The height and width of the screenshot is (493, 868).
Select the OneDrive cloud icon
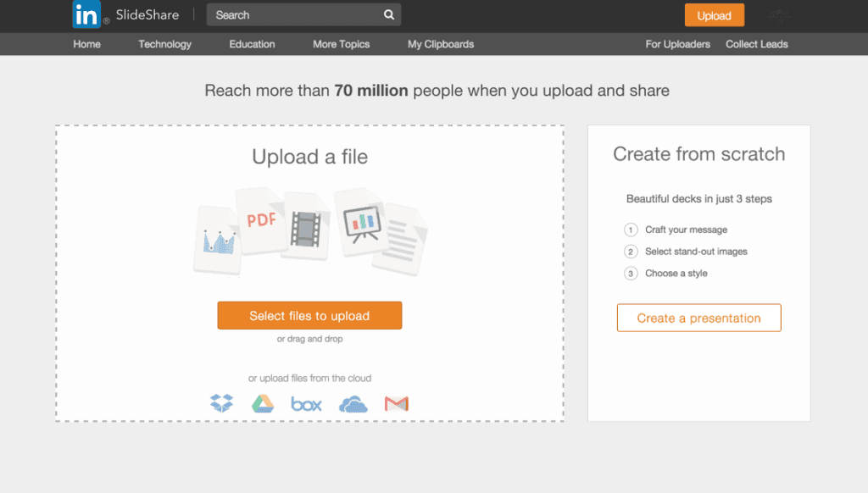tap(353, 404)
